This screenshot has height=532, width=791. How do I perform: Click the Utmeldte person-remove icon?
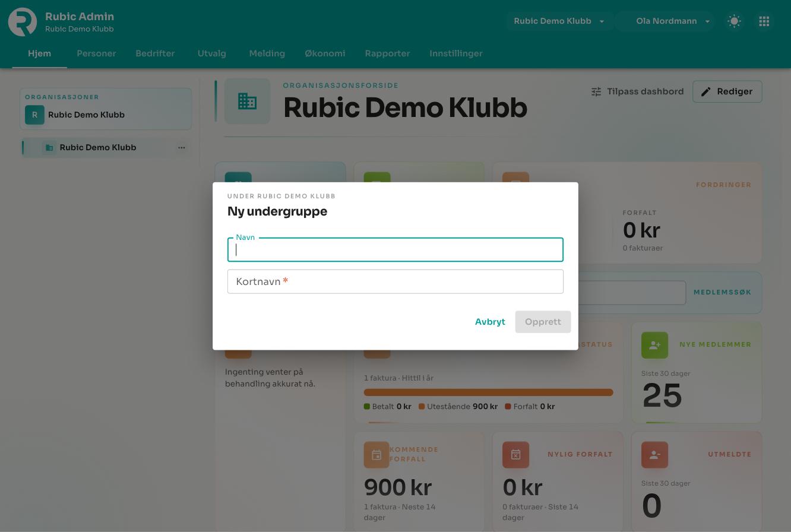(654, 455)
